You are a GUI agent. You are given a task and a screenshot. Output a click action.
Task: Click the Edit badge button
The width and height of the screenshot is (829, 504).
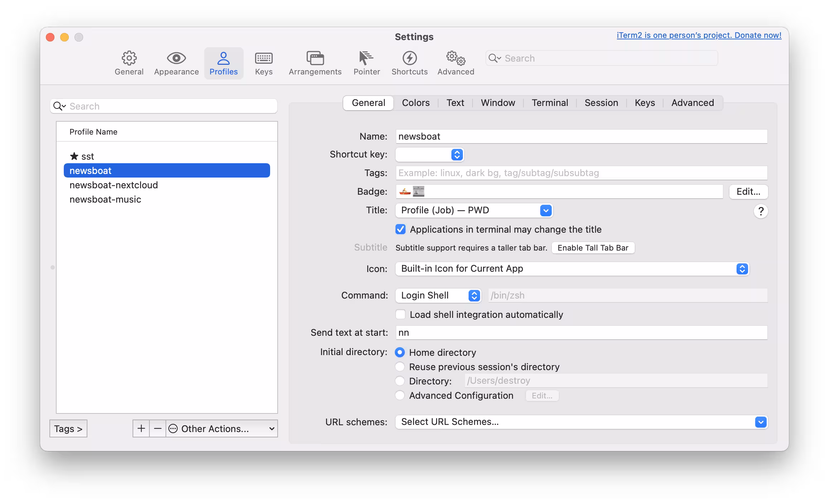tap(748, 192)
